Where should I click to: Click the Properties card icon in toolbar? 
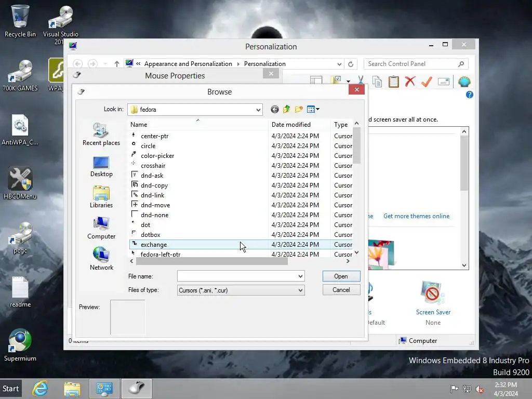(444, 82)
